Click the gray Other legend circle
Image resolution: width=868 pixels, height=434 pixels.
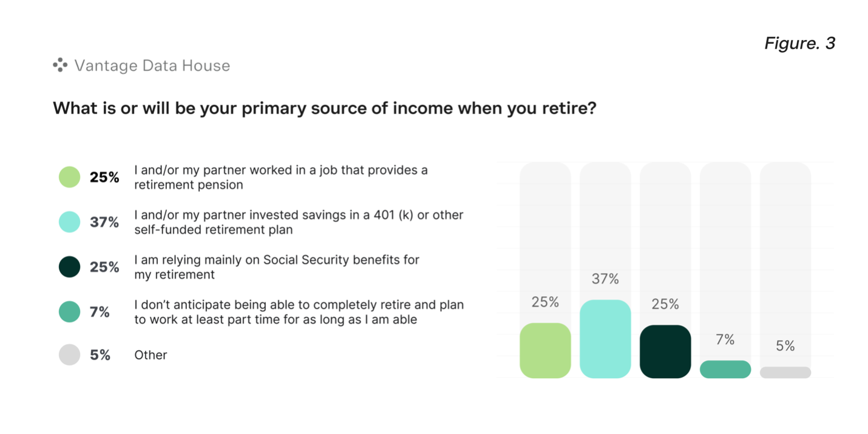pyautogui.click(x=70, y=355)
